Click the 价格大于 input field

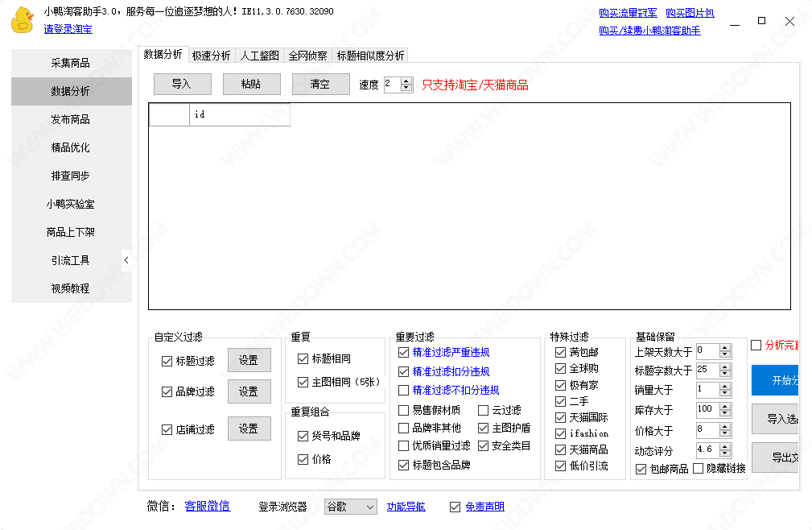pos(707,429)
